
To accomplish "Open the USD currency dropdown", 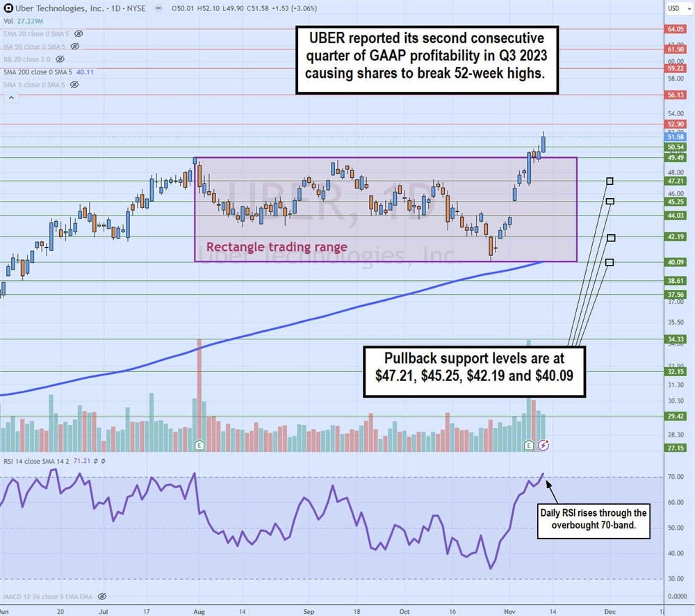I will [680, 8].
